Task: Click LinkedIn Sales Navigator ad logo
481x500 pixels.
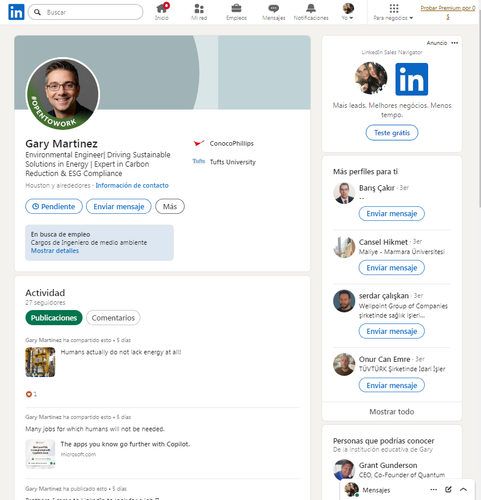Action: coord(412,79)
